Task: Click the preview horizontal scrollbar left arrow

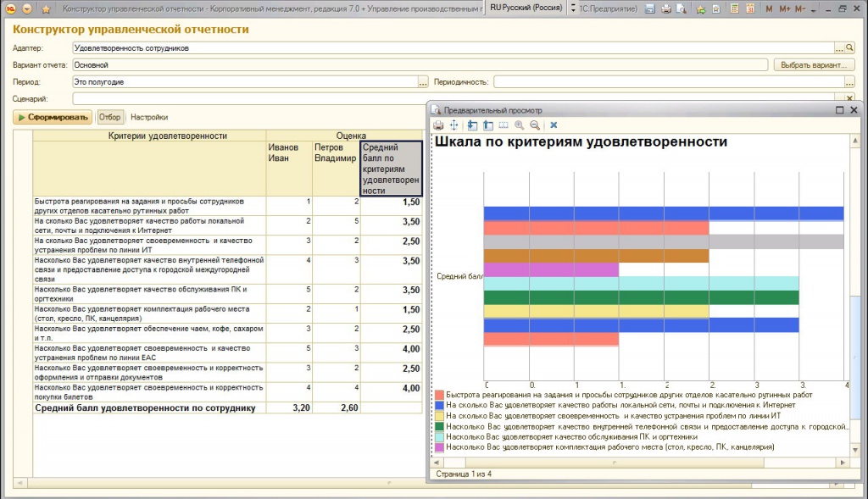Action: (437, 463)
